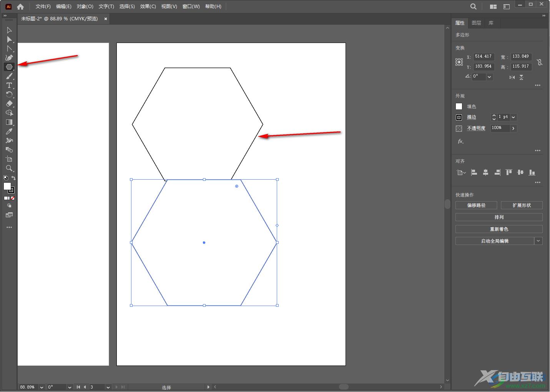Screen dimensions: 550x392
Task: Click the white 填色 fill swatch
Action: (x=459, y=106)
